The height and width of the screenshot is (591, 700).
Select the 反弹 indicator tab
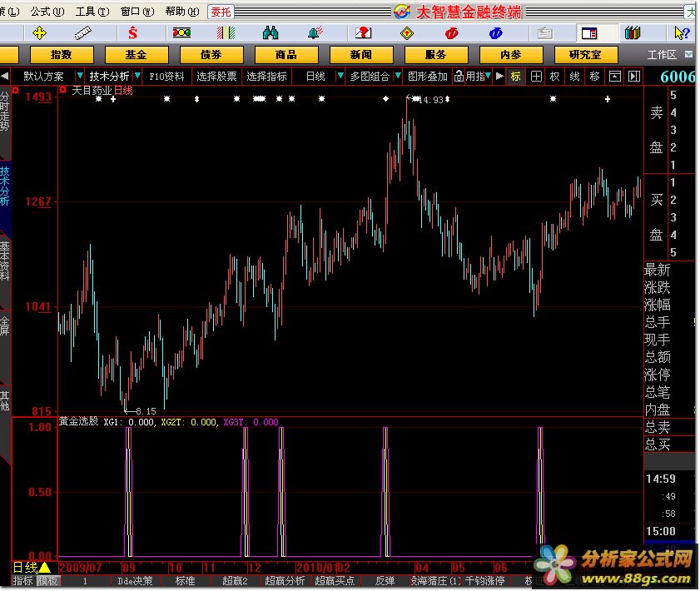(385, 581)
